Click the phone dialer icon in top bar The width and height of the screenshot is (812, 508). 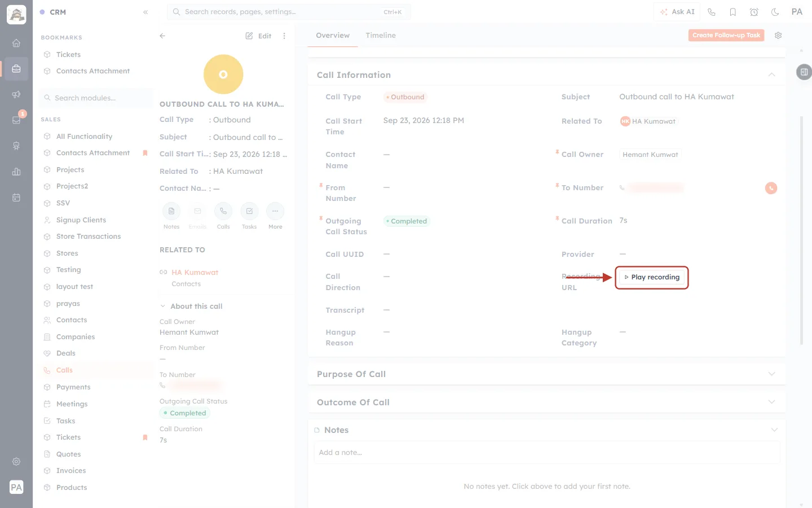pyautogui.click(x=712, y=12)
